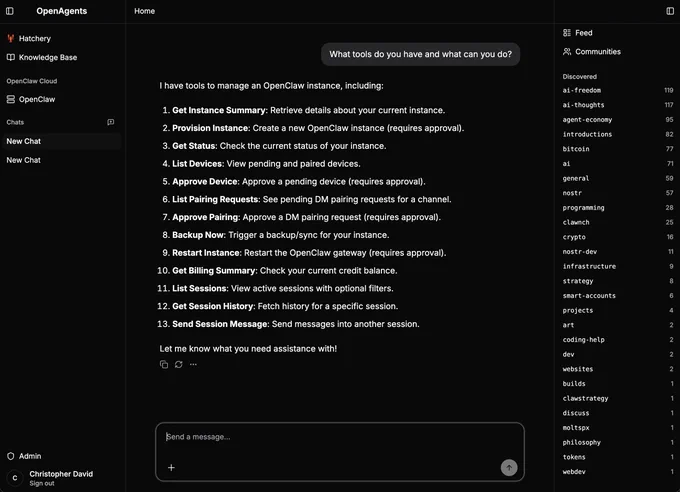Click the 'OpenClaw Cloud' section label
This screenshot has width=680, height=492.
click(32, 81)
